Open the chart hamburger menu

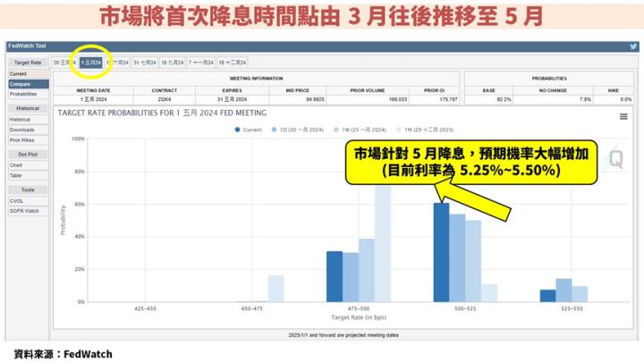(623, 117)
